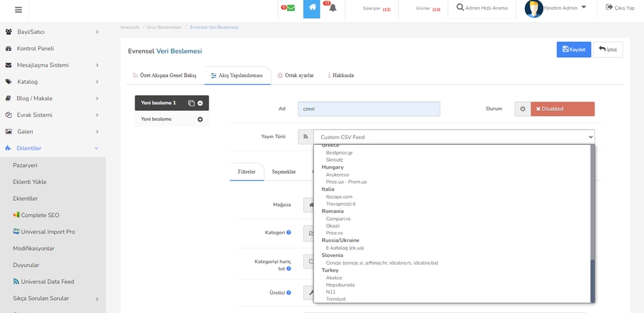Expand Mesajlaşma Sistemi sidebar menu
644x313 pixels.
(x=53, y=65)
